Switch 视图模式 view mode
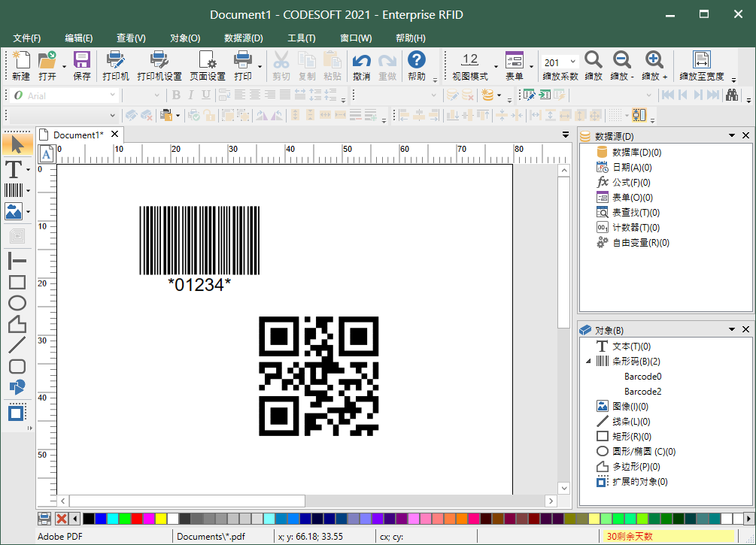Viewport: 756px width, 545px height. pyautogui.click(x=470, y=65)
